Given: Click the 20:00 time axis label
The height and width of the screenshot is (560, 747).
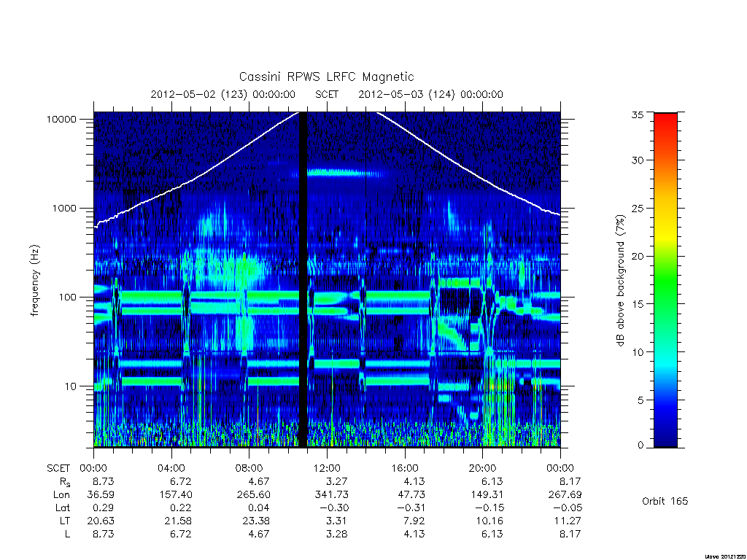Looking at the screenshot, I should coord(482,469).
